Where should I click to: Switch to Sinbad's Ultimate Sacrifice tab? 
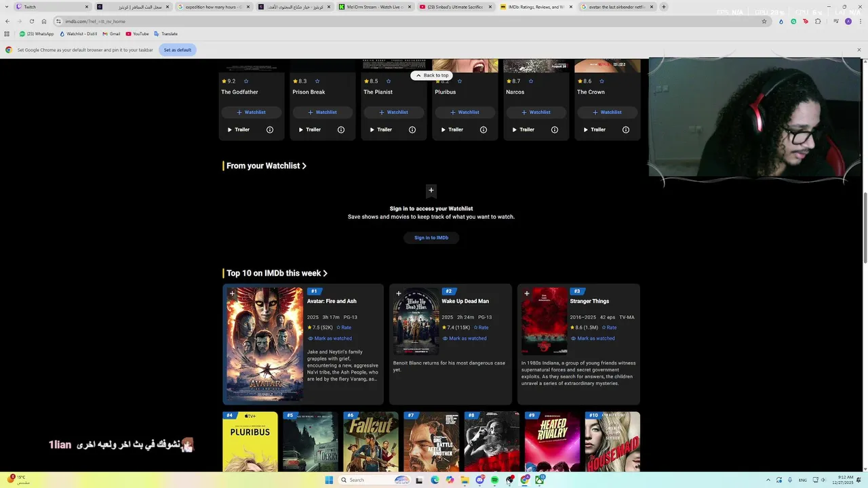pyautogui.click(x=455, y=7)
